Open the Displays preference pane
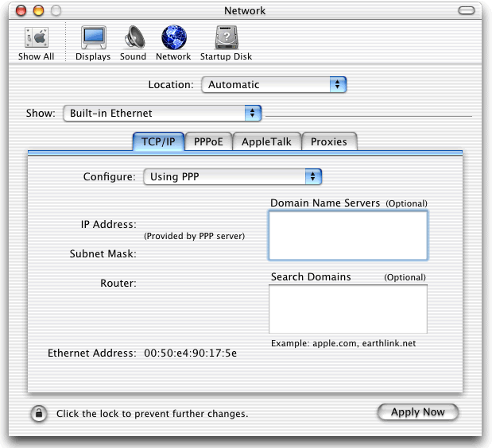492x448 pixels. click(93, 43)
